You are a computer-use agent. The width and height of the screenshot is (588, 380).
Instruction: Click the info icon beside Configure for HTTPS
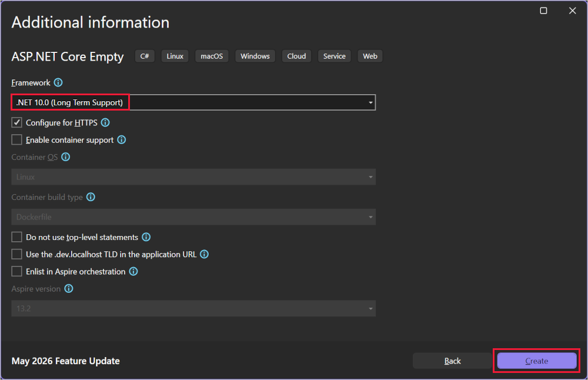pos(105,122)
